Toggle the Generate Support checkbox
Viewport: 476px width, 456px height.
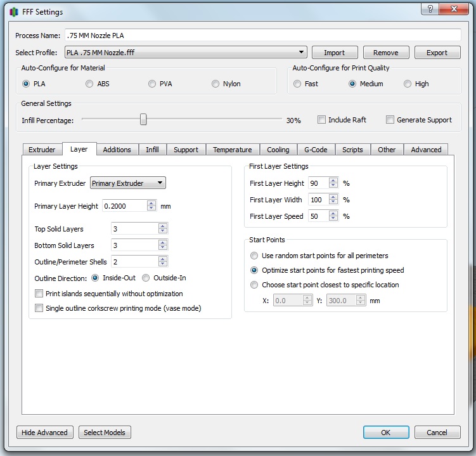click(x=390, y=120)
